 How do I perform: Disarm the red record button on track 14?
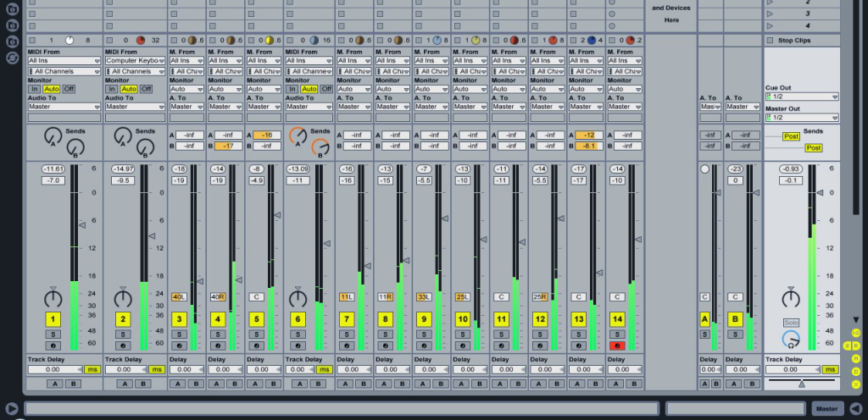click(x=617, y=346)
